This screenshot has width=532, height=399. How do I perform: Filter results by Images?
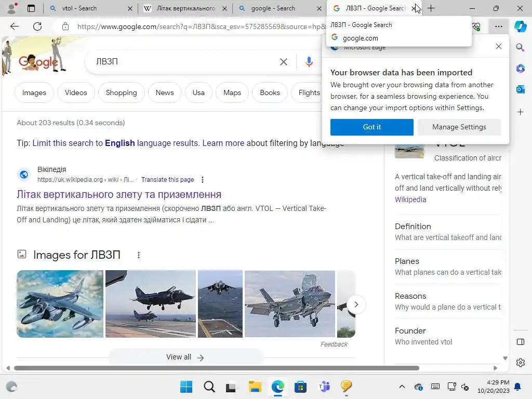[34, 92]
